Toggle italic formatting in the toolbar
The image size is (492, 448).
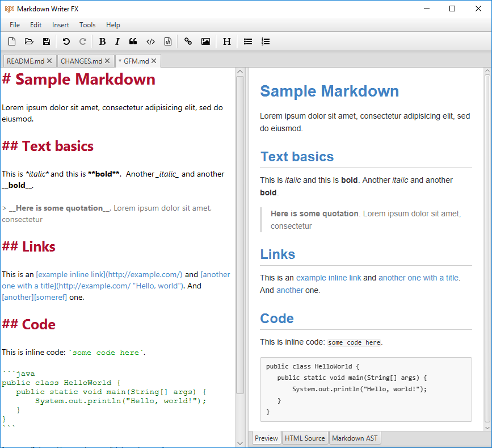click(117, 41)
